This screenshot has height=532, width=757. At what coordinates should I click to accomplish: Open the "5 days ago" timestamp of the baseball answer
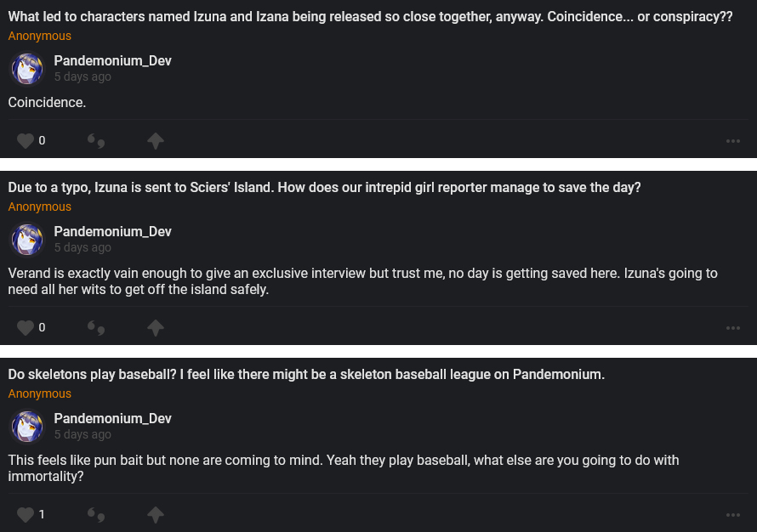point(83,435)
